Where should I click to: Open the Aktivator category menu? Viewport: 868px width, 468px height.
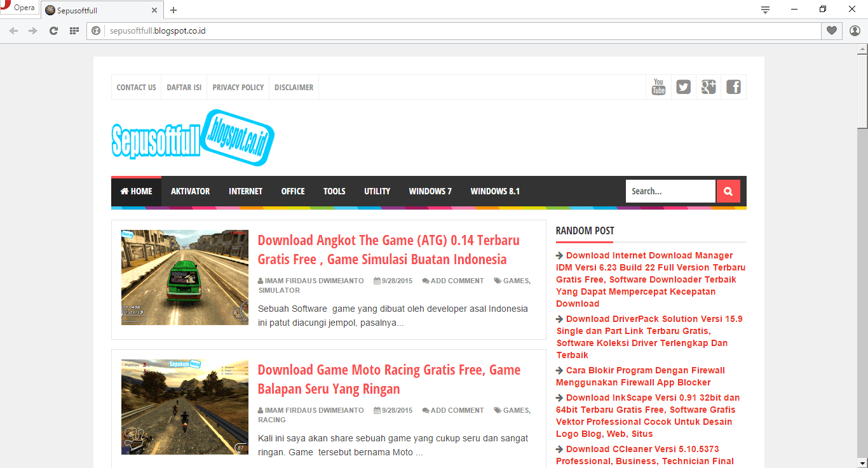click(190, 191)
